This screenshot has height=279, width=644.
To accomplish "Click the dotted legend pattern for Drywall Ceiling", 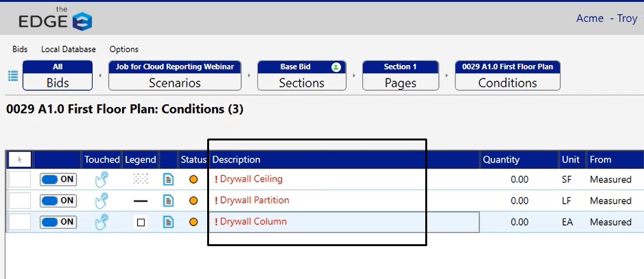I will tap(140, 179).
